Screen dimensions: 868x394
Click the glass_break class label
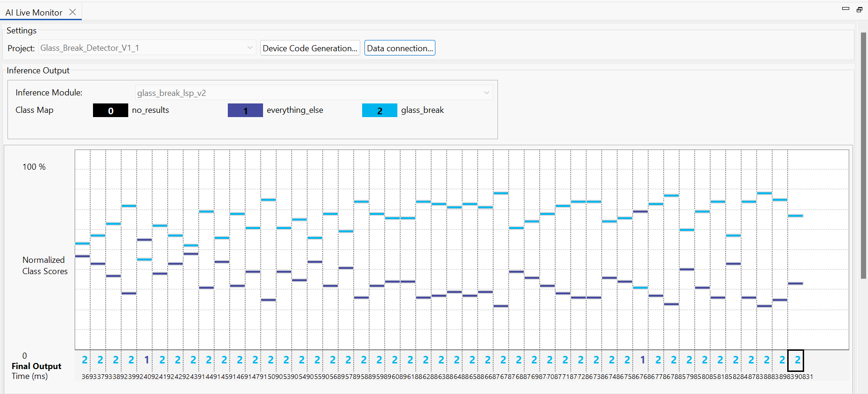(x=422, y=110)
